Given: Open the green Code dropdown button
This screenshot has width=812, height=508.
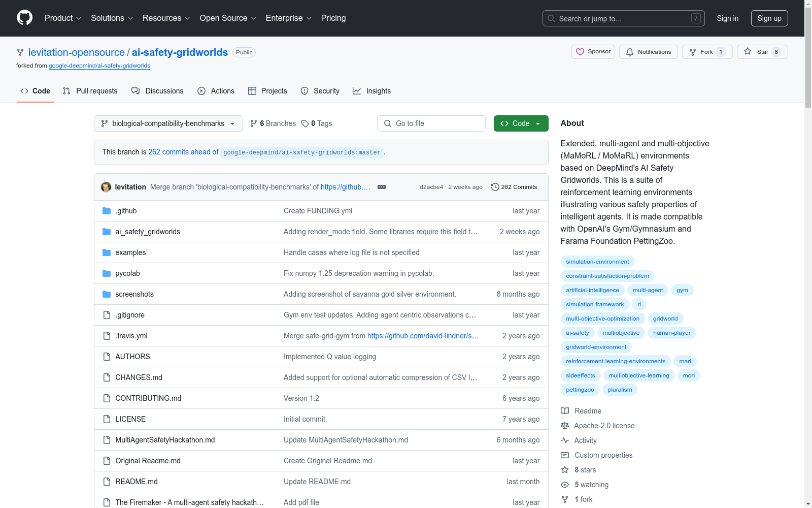Looking at the screenshot, I should (x=521, y=123).
